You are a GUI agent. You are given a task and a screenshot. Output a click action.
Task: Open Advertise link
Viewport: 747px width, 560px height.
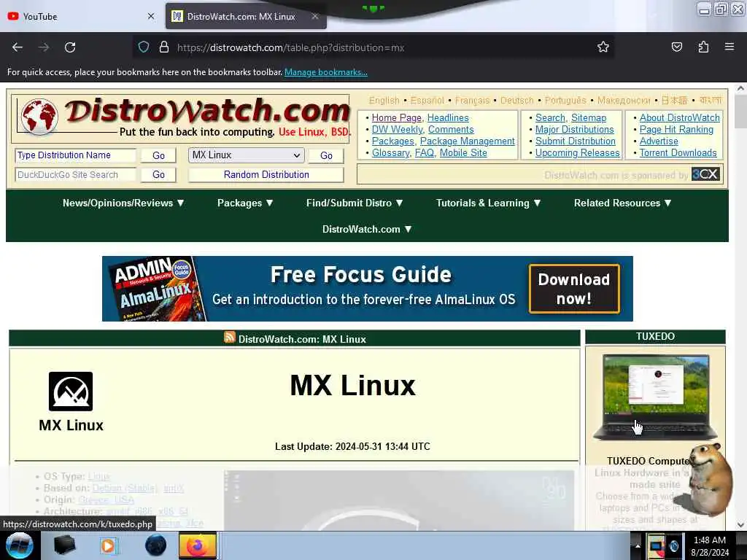click(x=659, y=141)
